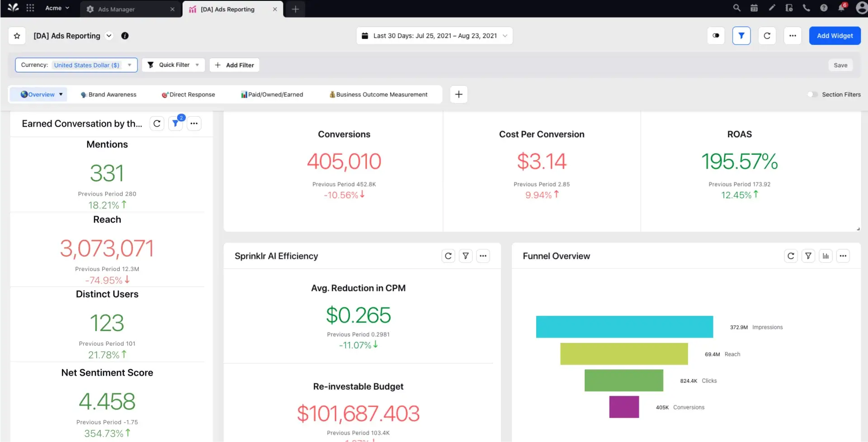Click the $101,687.403 Re-investable Budget value
Screen dimensions: 868x442
click(x=359, y=413)
